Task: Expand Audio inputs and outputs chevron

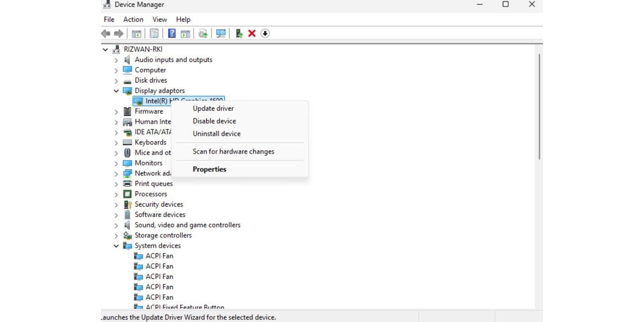Action: 116,60
